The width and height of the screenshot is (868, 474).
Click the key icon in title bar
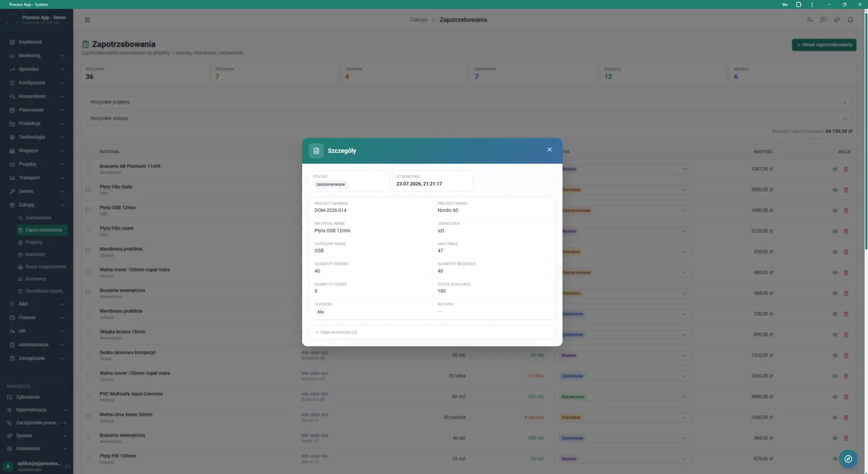pos(785,4)
